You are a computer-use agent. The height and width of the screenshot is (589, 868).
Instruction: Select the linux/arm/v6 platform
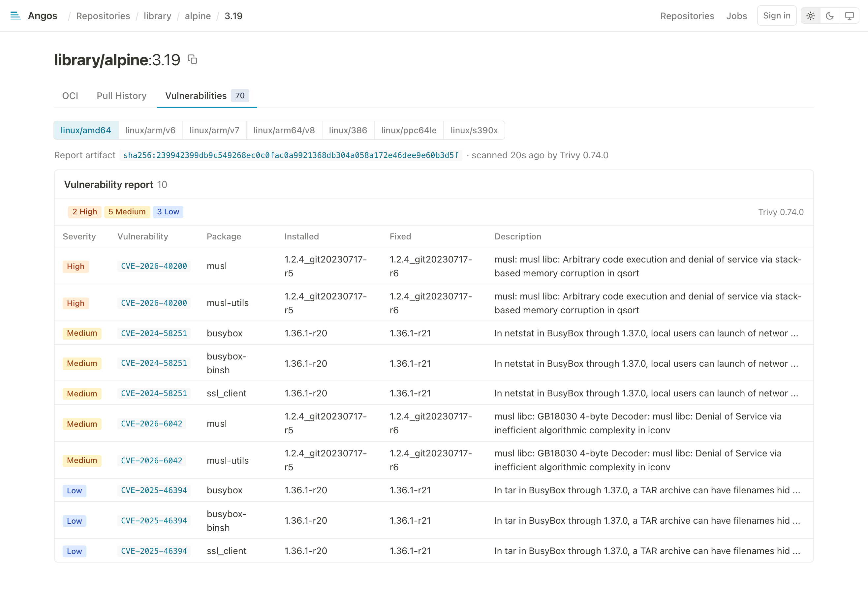click(x=150, y=130)
